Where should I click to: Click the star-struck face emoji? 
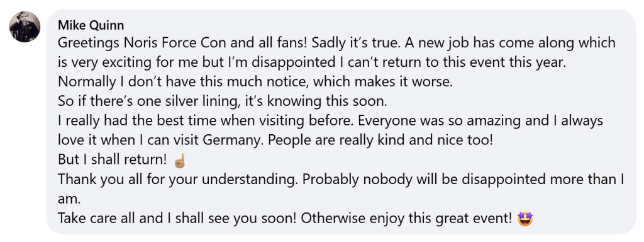click(525, 219)
